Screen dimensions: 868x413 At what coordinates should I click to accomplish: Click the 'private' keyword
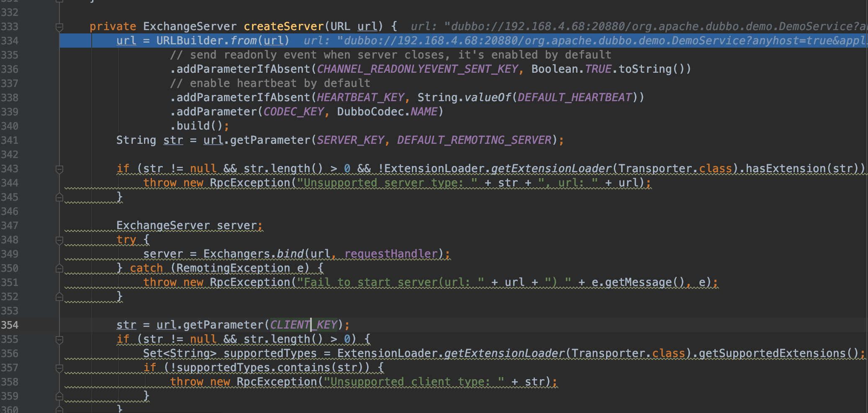[113, 26]
